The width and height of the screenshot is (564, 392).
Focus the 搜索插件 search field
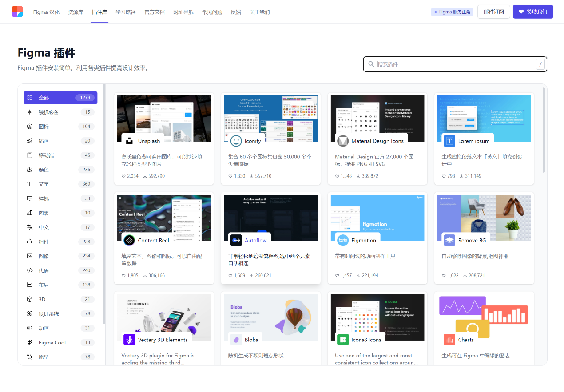point(455,64)
